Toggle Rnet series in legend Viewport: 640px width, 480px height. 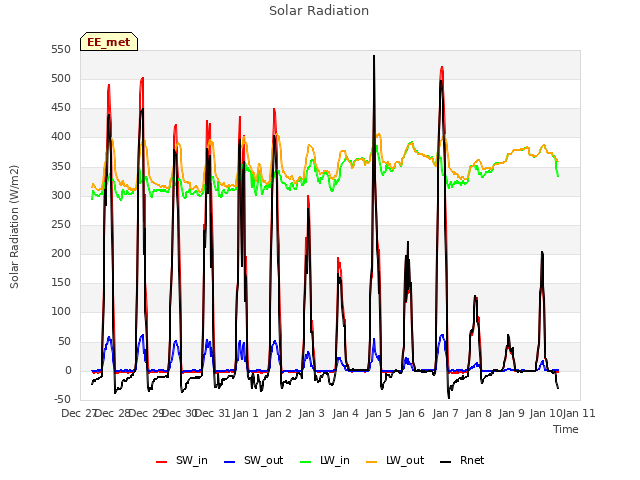(462, 461)
